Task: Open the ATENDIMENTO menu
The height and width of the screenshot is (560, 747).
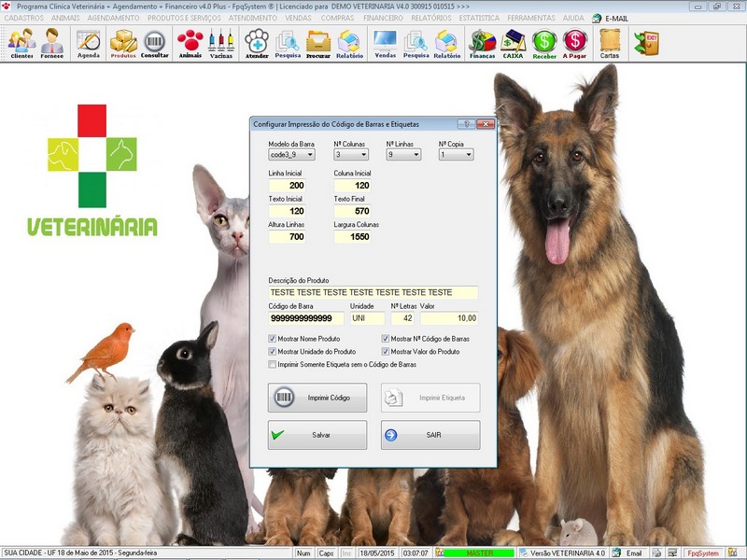Action: point(252,18)
